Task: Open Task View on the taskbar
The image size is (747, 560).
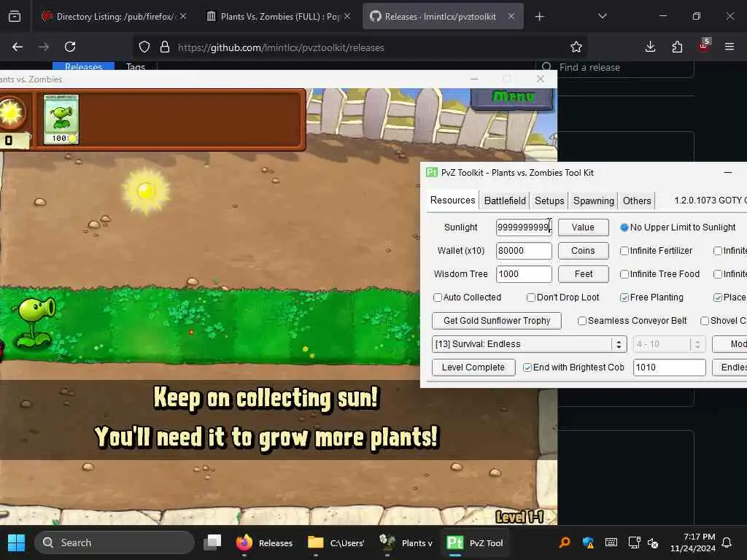Action: (212, 542)
